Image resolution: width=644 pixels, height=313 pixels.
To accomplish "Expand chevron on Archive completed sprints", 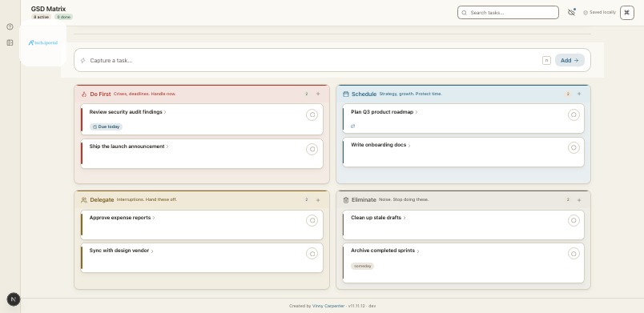I will coord(417,251).
